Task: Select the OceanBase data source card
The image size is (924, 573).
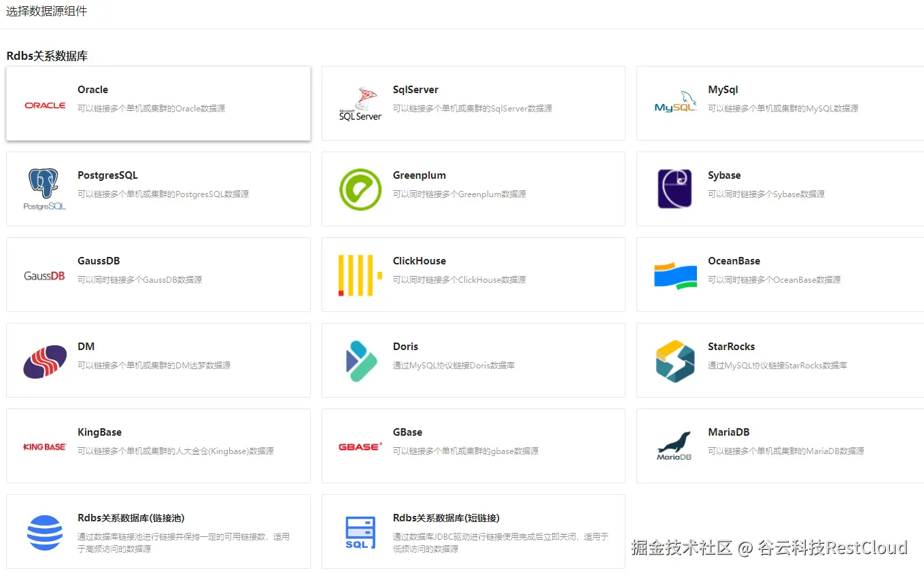Action: point(780,275)
